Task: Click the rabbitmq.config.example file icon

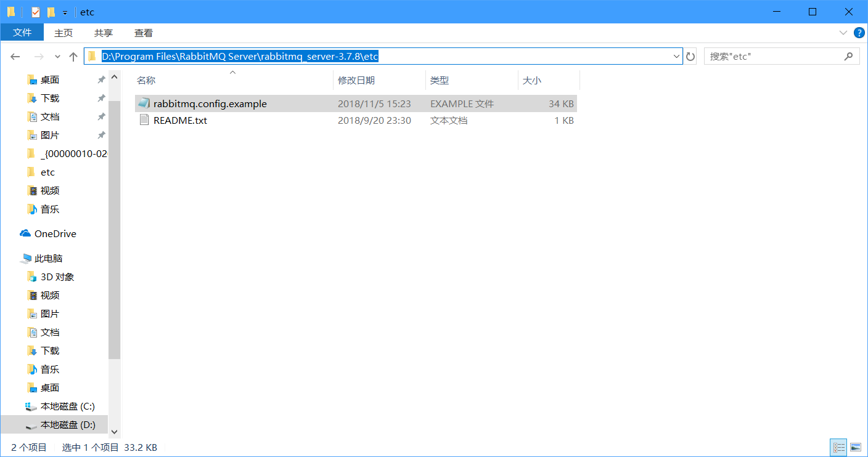Action: 144,103
